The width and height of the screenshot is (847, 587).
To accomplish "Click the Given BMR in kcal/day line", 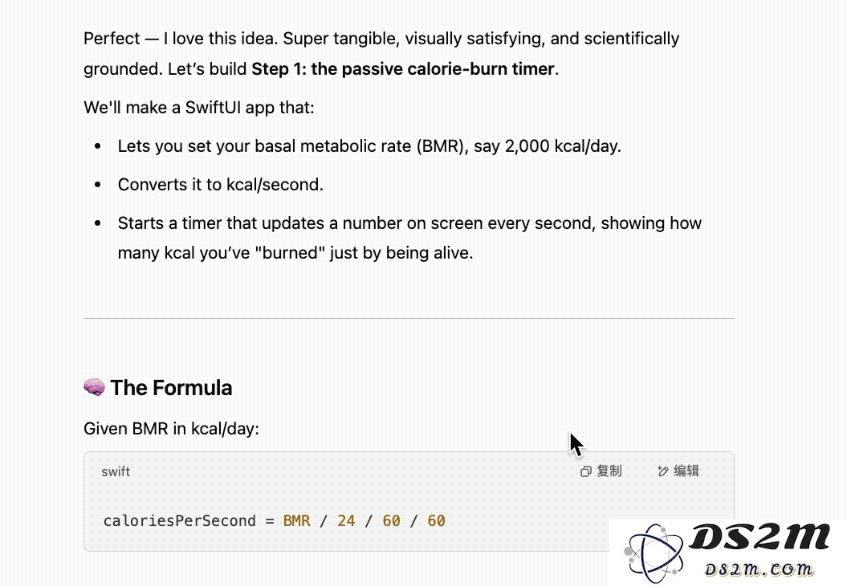I will [x=171, y=429].
